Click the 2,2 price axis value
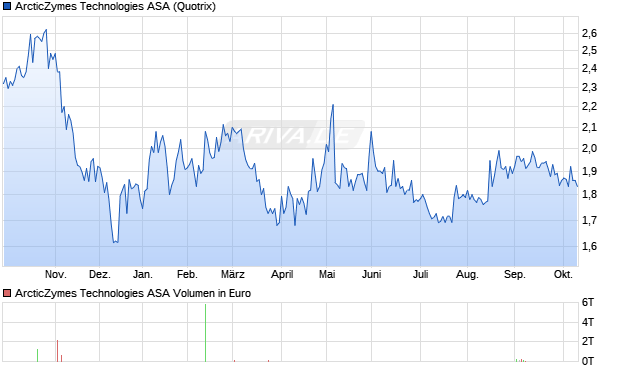620x371 pixels. coord(590,106)
